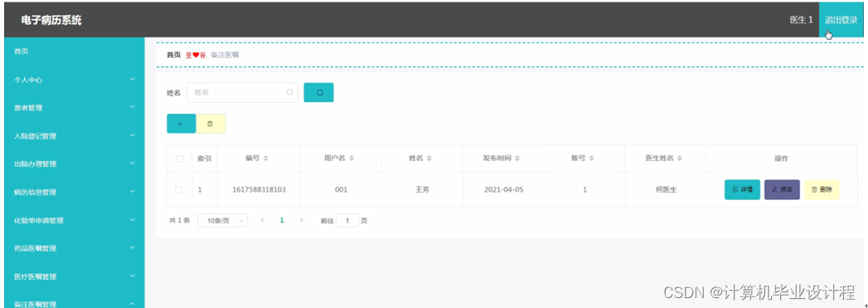Click magnifier icon inside 姓名 field
The height and width of the screenshot is (308, 868).
pyautogui.click(x=289, y=92)
